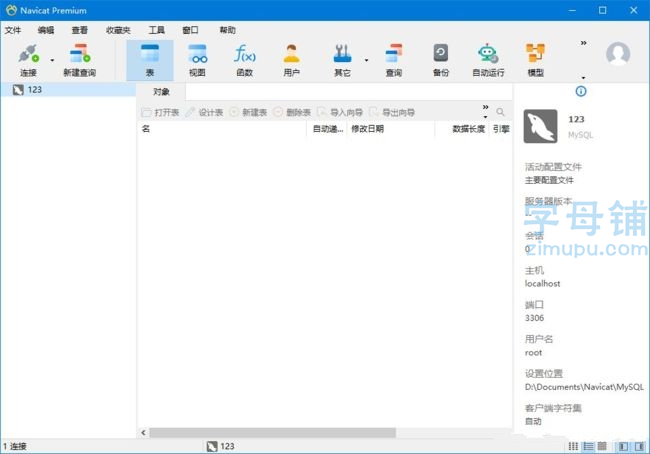Click the 引擎 column header
Viewport: 650px width, 454px height.
[x=501, y=129]
